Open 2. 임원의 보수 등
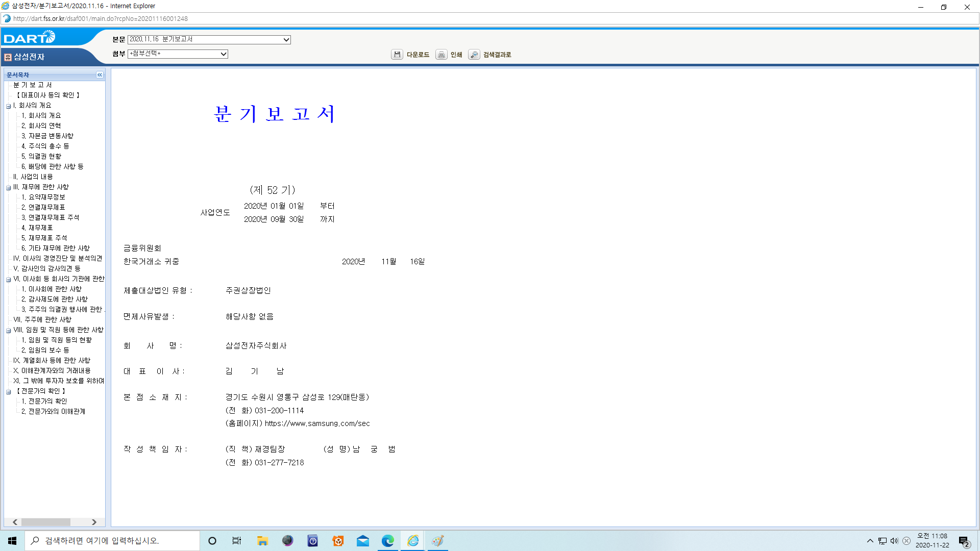The width and height of the screenshot is (980, 551). coord(45,350)
